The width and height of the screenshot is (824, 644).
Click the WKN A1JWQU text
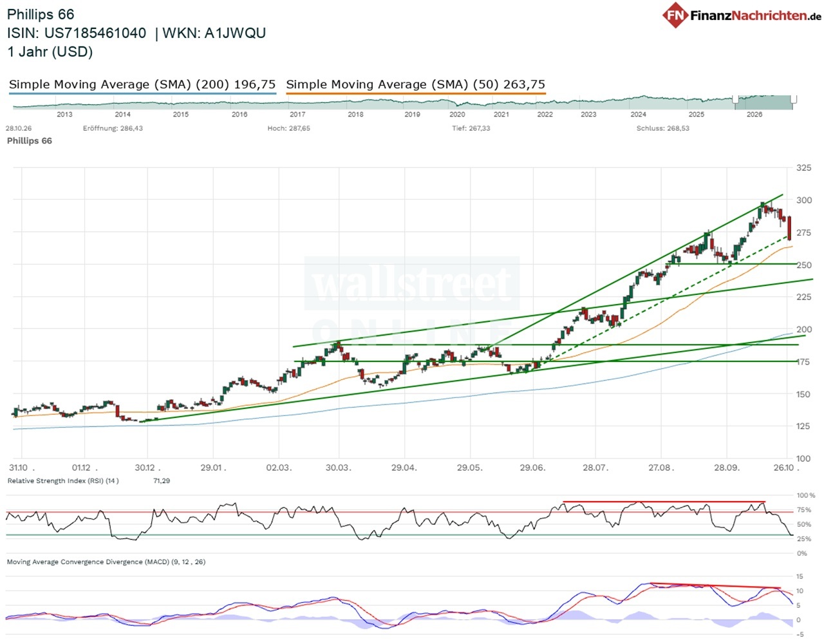(214, 33)
